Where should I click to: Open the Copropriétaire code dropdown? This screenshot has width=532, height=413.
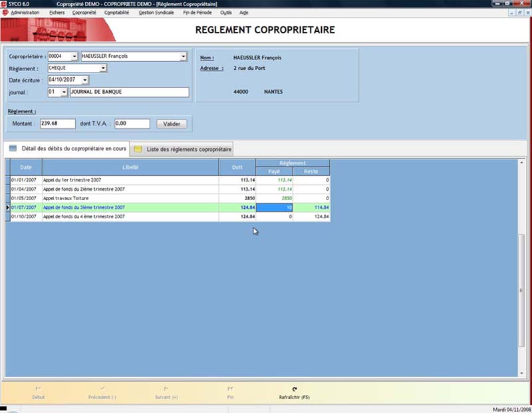click(x=74, y=57)
